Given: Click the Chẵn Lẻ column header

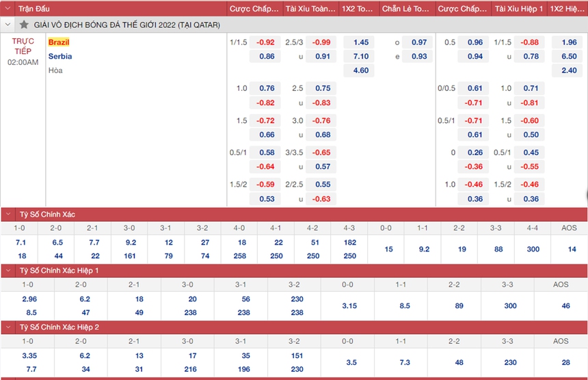Looking at the screenshot, I should pos(405,10).
